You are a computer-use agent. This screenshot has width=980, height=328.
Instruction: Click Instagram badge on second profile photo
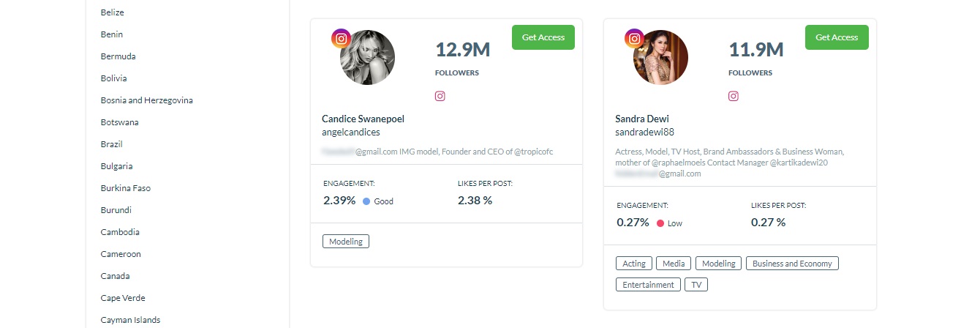[634, 39]
